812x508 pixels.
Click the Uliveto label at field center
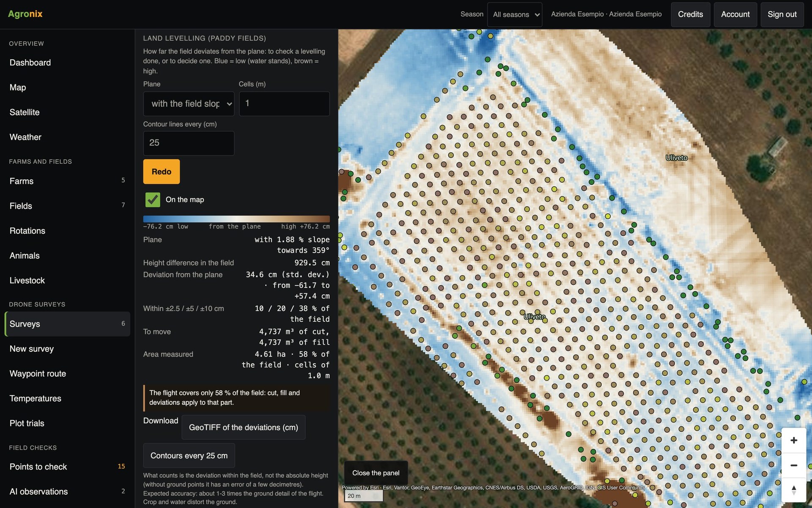click(x=535, y=316)
